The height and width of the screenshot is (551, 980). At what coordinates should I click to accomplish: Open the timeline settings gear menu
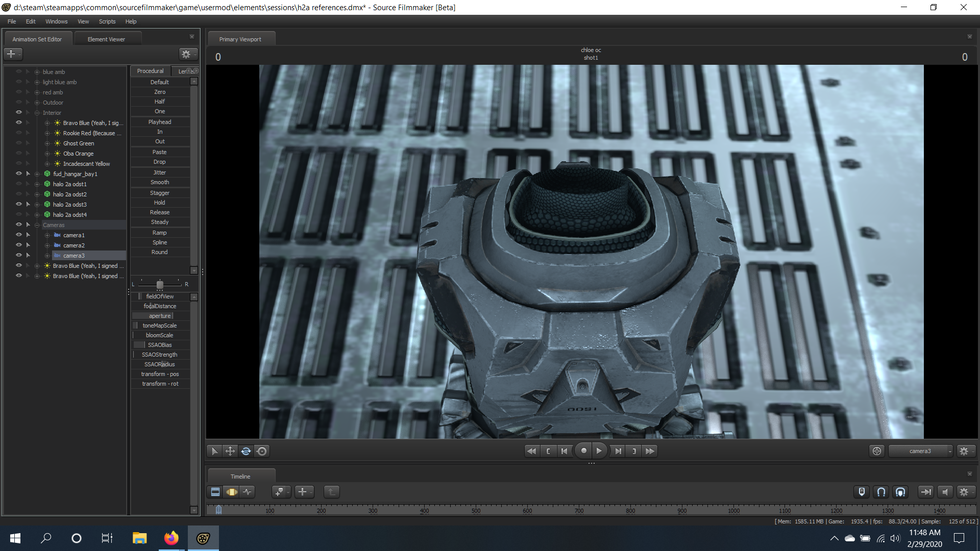(965, 492)
